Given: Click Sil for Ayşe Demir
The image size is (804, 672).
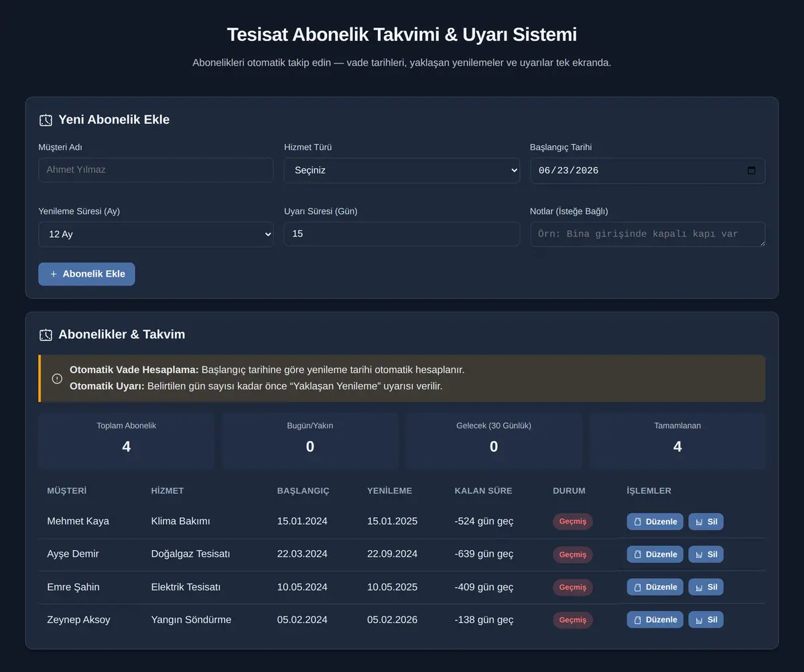Looking at the screenshot, I should pos(706,554).
